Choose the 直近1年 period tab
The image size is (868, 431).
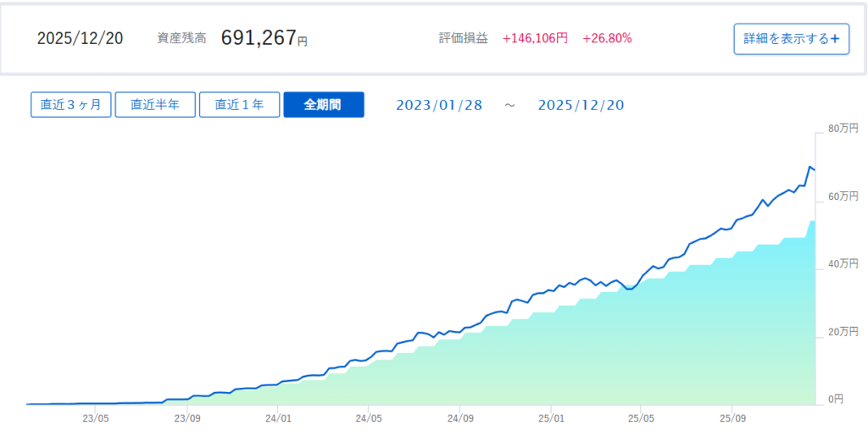(x=239, y=105)
